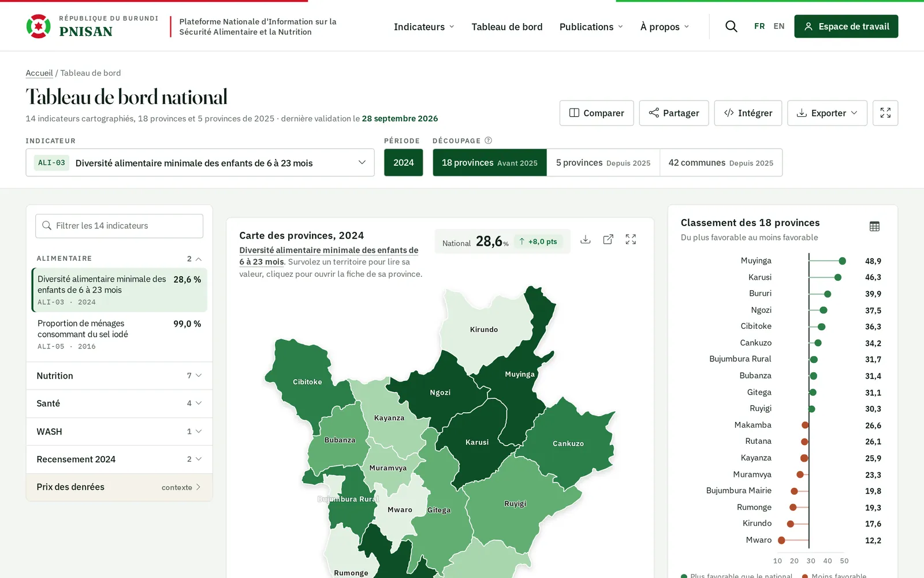Download the provinces map via download icon
The height and width of the screenshot is (578, 924).
tap(585, 239)
